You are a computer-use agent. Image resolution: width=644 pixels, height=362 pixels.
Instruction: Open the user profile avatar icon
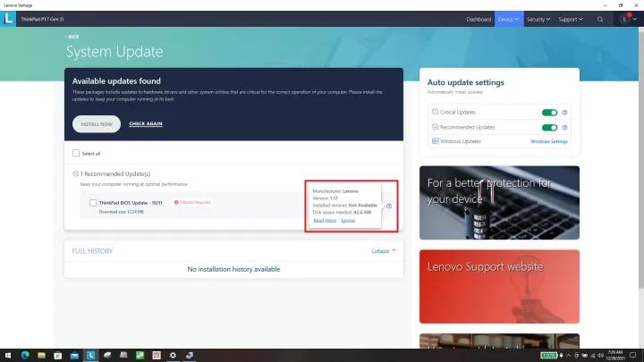coord(624,19)
